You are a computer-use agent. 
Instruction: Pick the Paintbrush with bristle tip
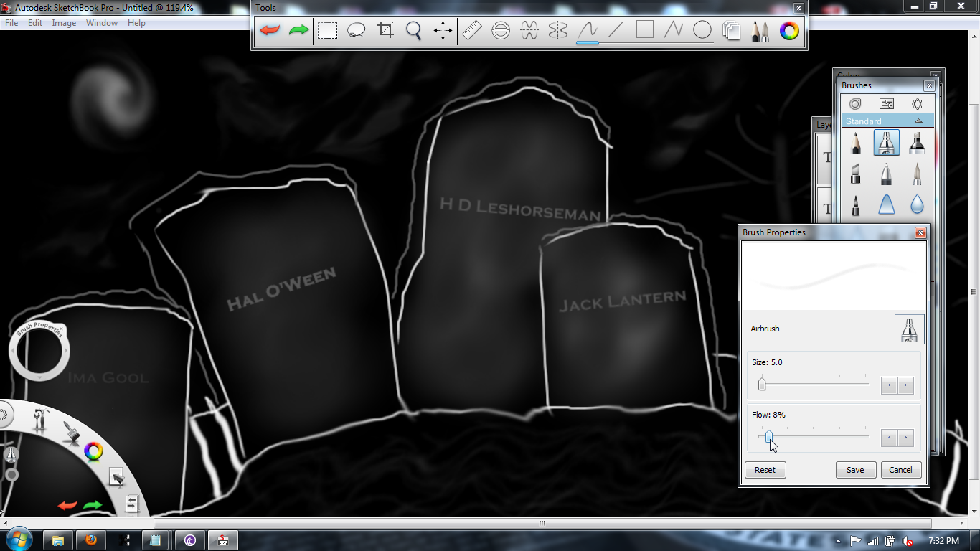(917, 174)
